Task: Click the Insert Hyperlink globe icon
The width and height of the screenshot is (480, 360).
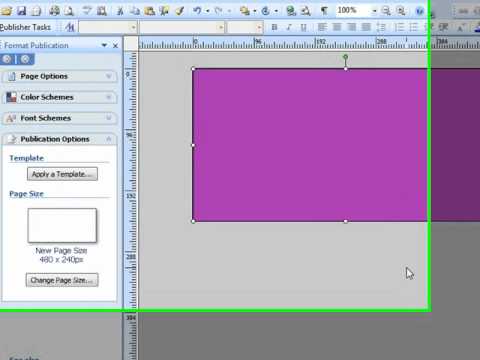Action: coord(291,11)
